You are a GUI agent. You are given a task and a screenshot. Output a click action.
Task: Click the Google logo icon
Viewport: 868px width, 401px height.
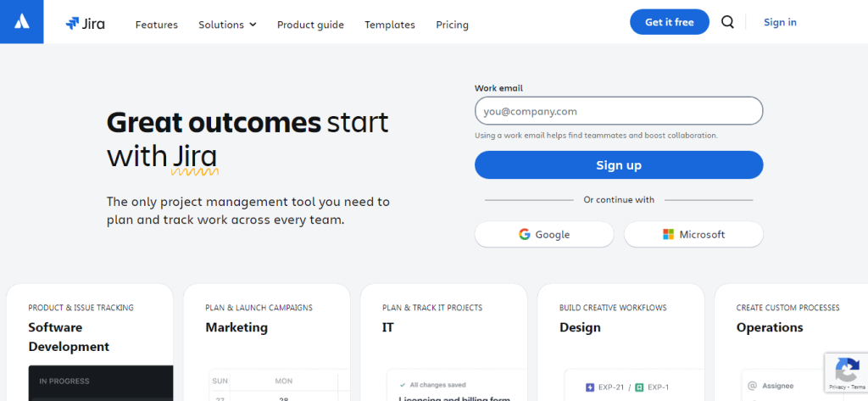coord(525,235)
